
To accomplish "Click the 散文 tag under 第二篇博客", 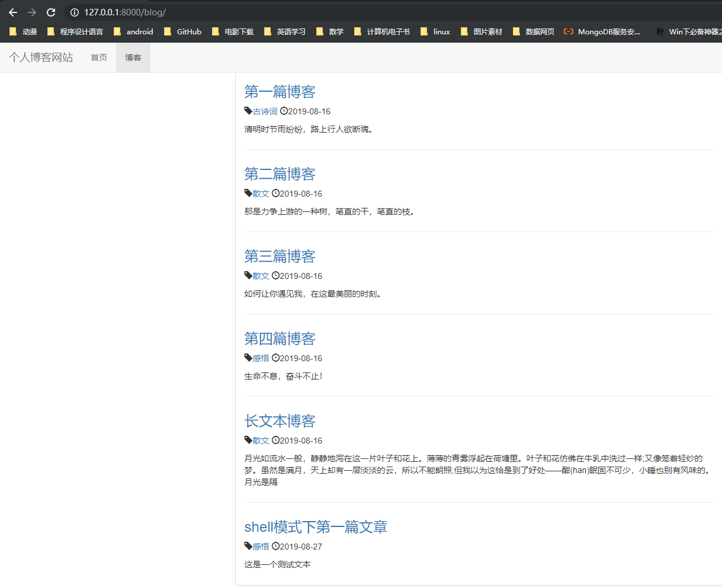I will (260, 193).
